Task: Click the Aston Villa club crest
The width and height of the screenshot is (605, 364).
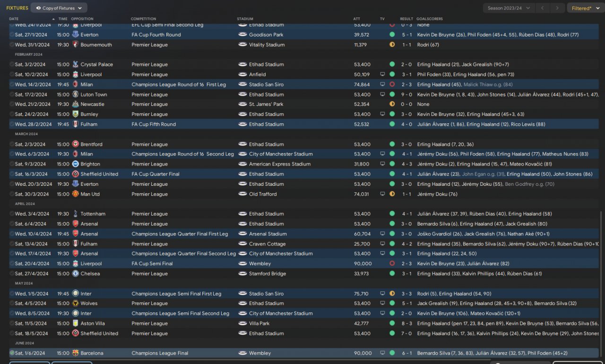Action: tap(76, 323)
